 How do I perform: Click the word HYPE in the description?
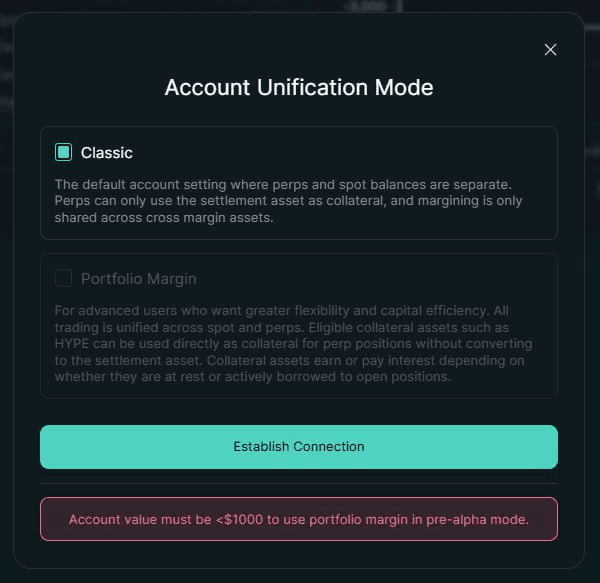coord(74,344)
